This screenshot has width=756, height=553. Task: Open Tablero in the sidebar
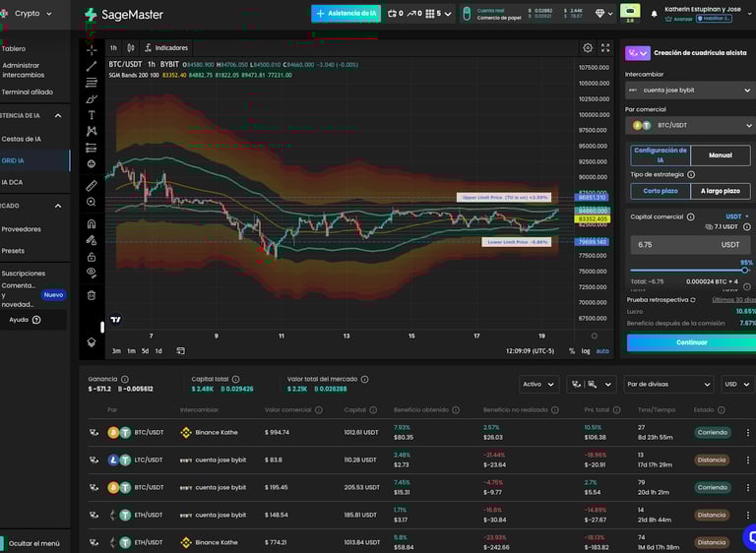14,48
